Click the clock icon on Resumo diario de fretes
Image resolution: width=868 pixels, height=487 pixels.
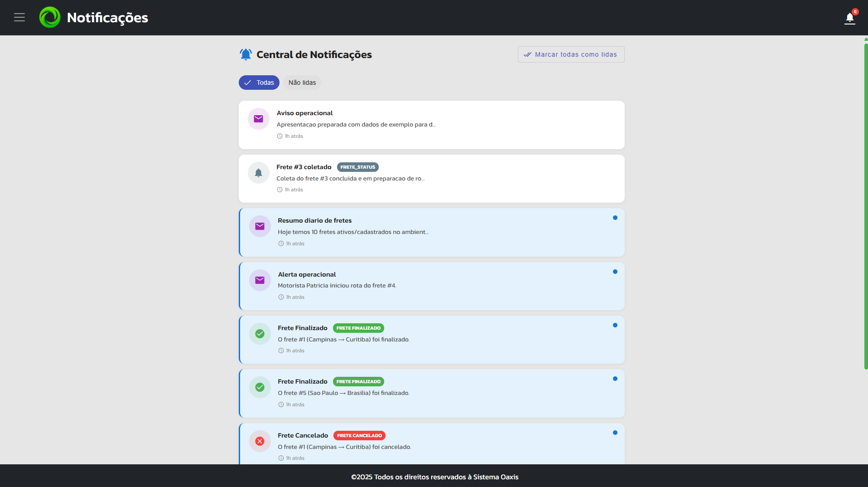(281, 243)
